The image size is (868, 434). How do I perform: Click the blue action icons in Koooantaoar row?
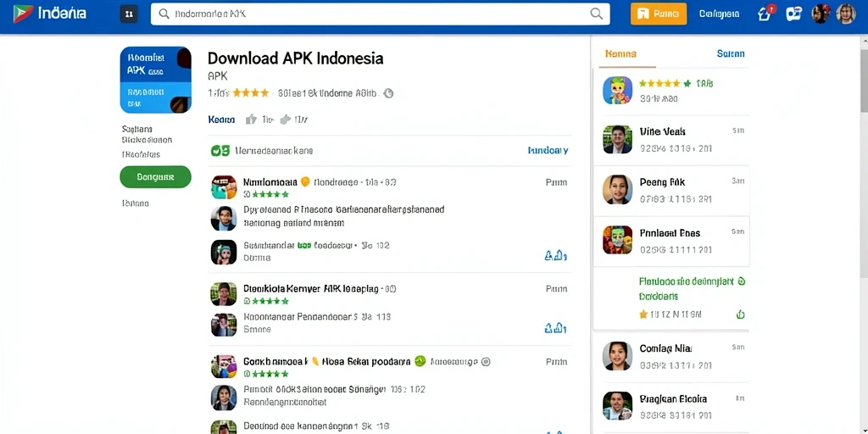[x=556, y=328]
